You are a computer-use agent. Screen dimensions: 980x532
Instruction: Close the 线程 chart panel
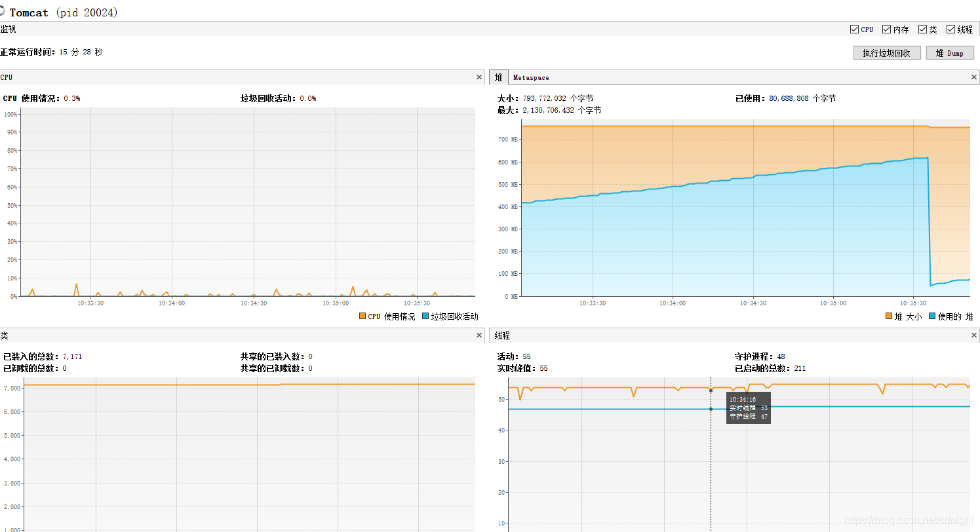[974, 335]
